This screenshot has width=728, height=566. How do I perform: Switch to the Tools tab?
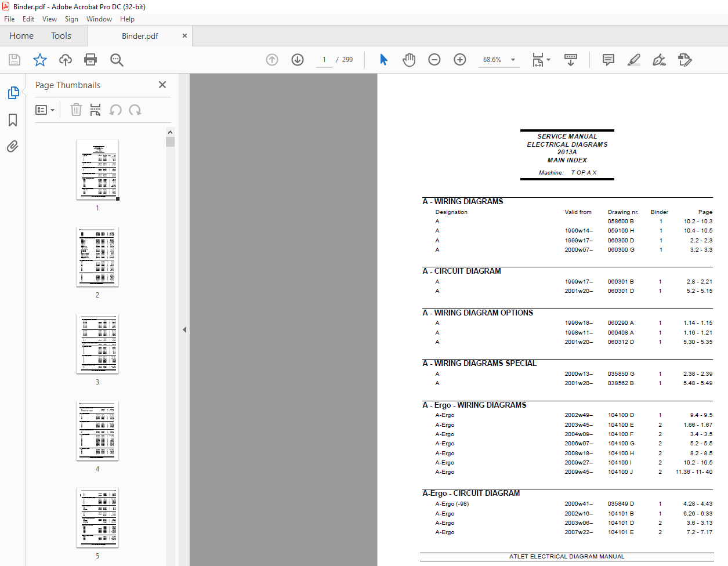click(x=61, y=36)
